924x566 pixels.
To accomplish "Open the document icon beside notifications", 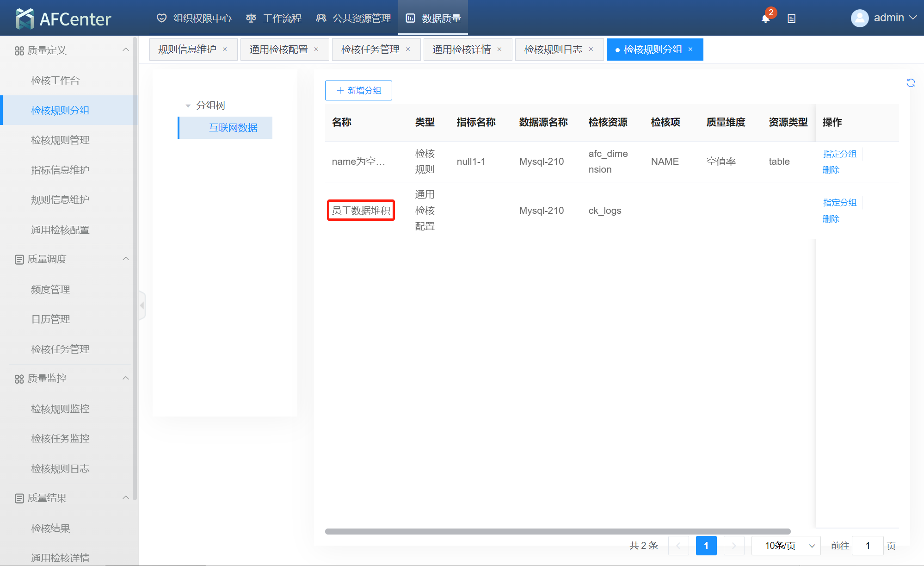I will click(791, 19).
